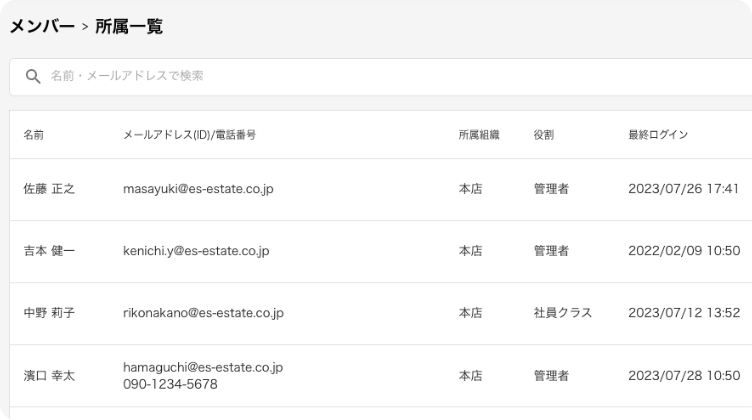
Task: Click 本店 in 佐藤 正之 row
Action: (470, 189)
